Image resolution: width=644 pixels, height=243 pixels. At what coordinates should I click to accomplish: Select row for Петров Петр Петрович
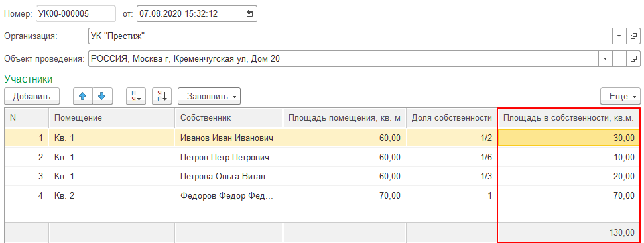coord(322,158)
